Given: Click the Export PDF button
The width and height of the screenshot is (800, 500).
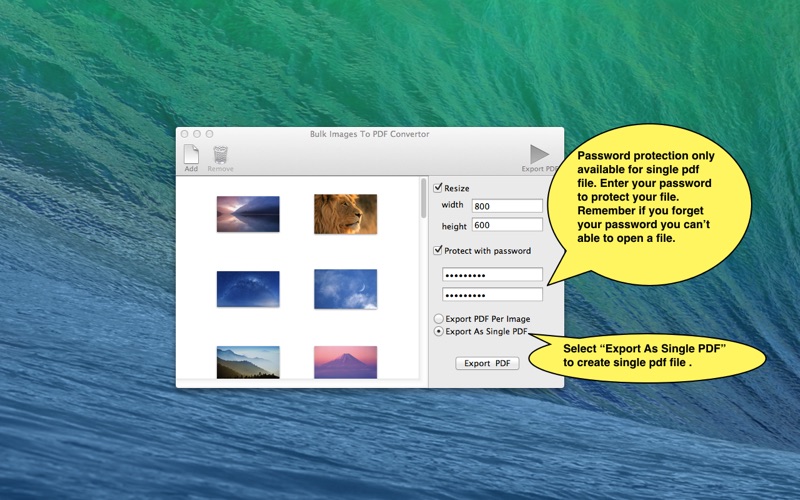Looking at the screenshot, I should point(487,363).
